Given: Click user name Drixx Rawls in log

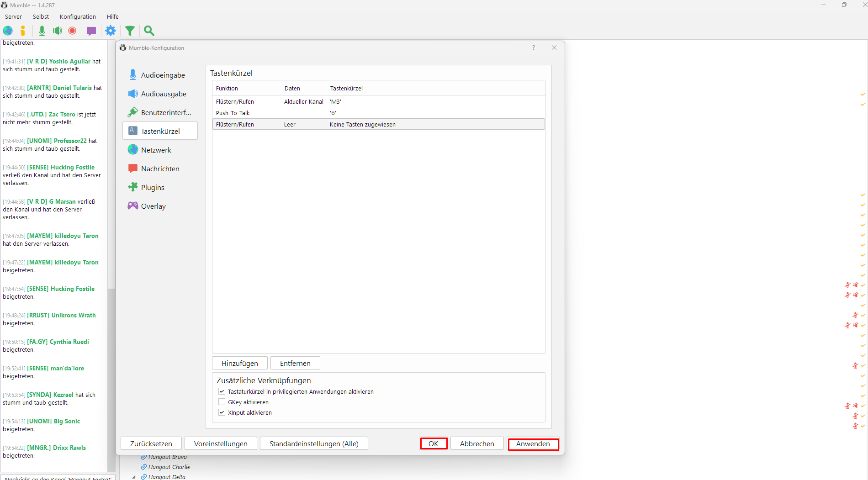Looking at the screenshot, I should tap(69, 448).
